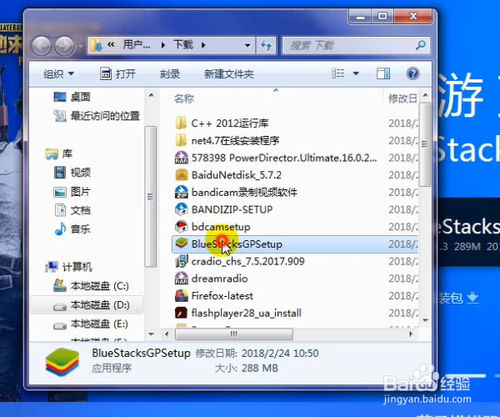This screenshot has height=417, width=500.
Task: Go back with the Explorer back arrow
Action: pyautogui.click(x=41, y=46)
